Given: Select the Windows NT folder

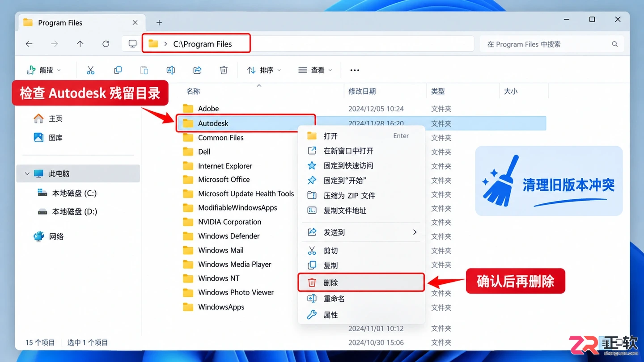Looking at the screenshot, I should tap(211, 278).
